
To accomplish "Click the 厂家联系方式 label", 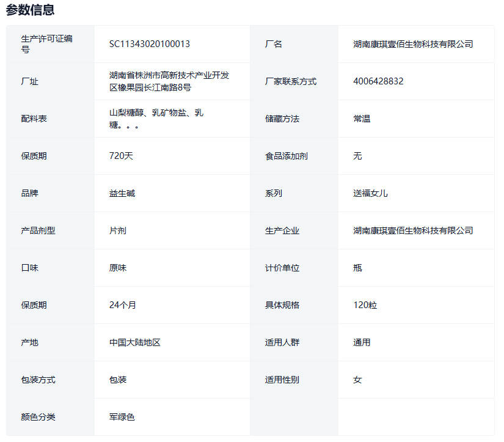I will (x=291, y=81).
